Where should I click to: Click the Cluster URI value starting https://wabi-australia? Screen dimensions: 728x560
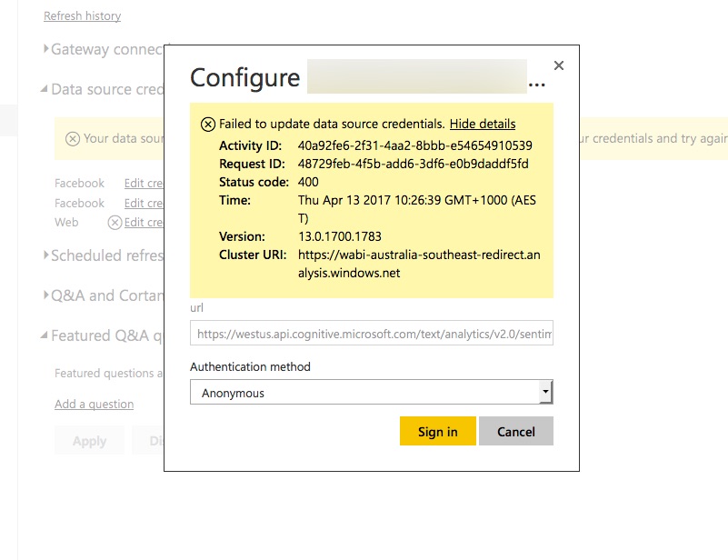(419, 264)
